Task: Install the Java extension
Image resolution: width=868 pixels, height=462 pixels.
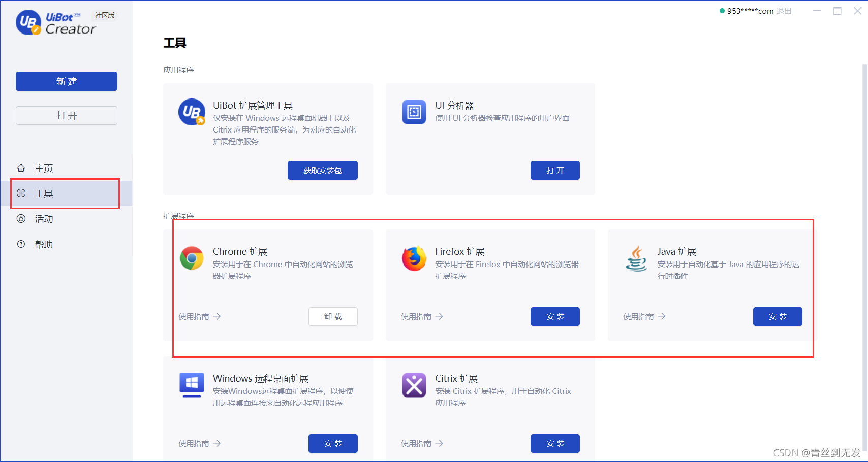Action: [778, 316]
